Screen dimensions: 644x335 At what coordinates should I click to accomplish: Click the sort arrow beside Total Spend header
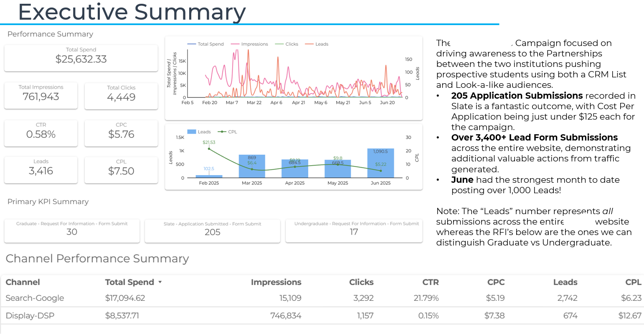160,282
